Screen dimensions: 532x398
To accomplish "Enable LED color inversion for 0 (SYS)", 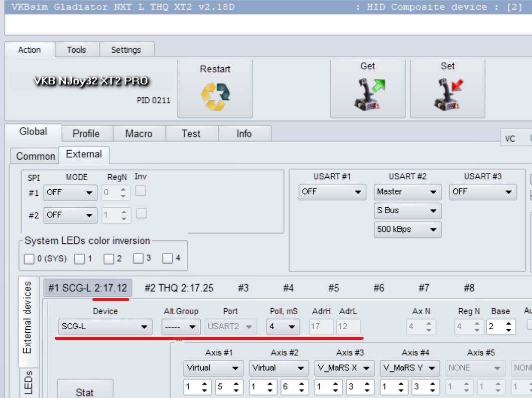I will click(x=29, y=259).
